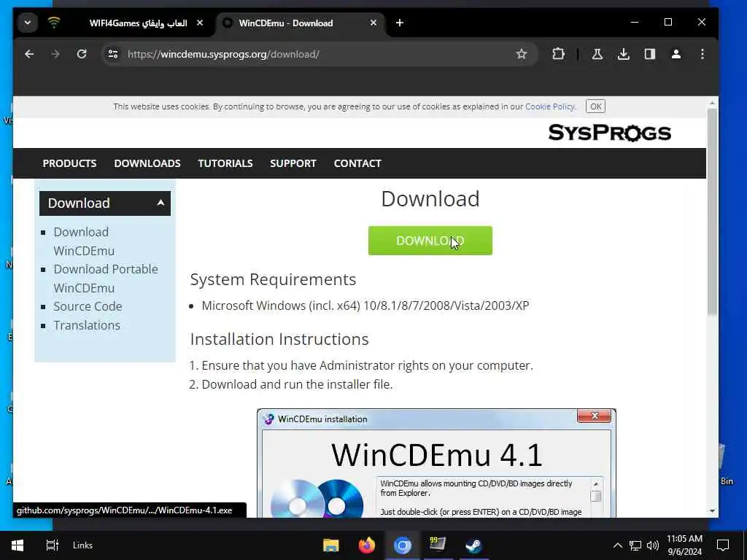Image resolution: width=747 pixels, height=560 pixels.
Task: Click the scrollbar down arrow
Action: [x=712, y=511]
